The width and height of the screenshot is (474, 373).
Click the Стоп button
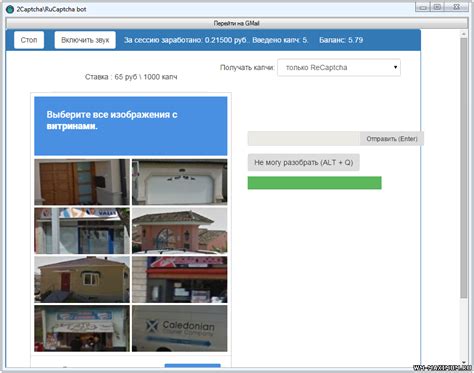click(29, 40)
